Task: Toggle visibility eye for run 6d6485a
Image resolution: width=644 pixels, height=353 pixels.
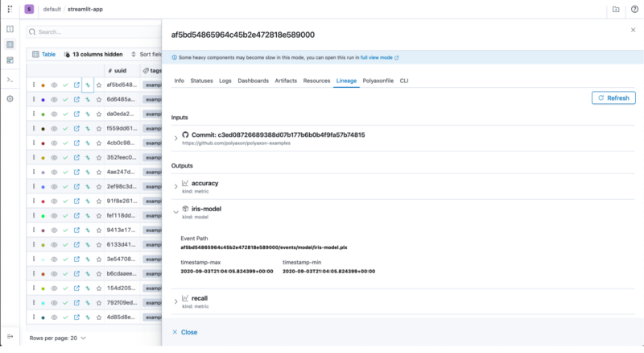Action: click(54, 100)
